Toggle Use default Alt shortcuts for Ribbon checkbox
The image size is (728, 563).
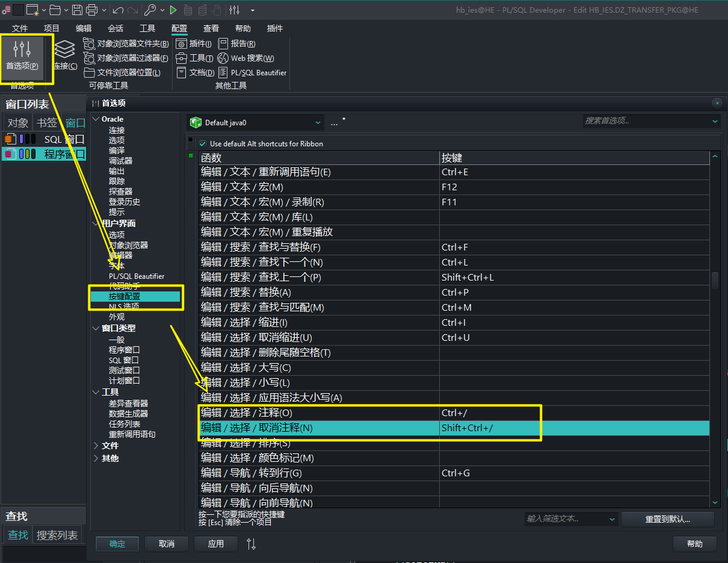pyautogui.click(x=202, y=144)
